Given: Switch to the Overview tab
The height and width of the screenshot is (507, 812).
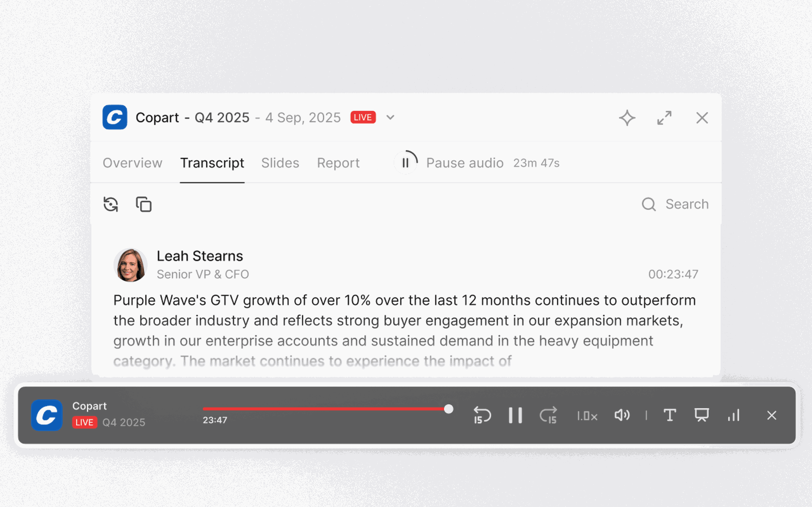Looking at the screenshot, I should coord(133,163).
